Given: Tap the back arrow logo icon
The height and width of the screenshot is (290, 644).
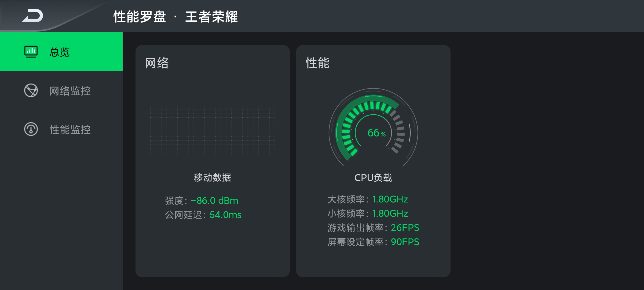Looking at the screenshot, I should [32, 16].
